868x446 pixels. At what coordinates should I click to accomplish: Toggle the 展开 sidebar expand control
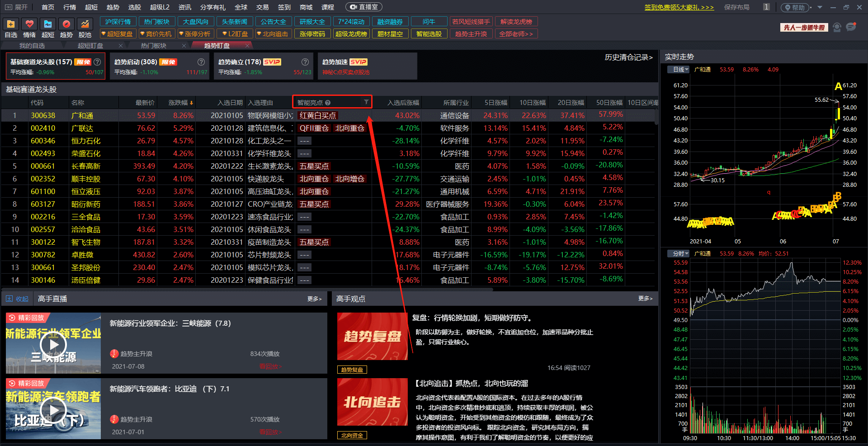point(15,7)
